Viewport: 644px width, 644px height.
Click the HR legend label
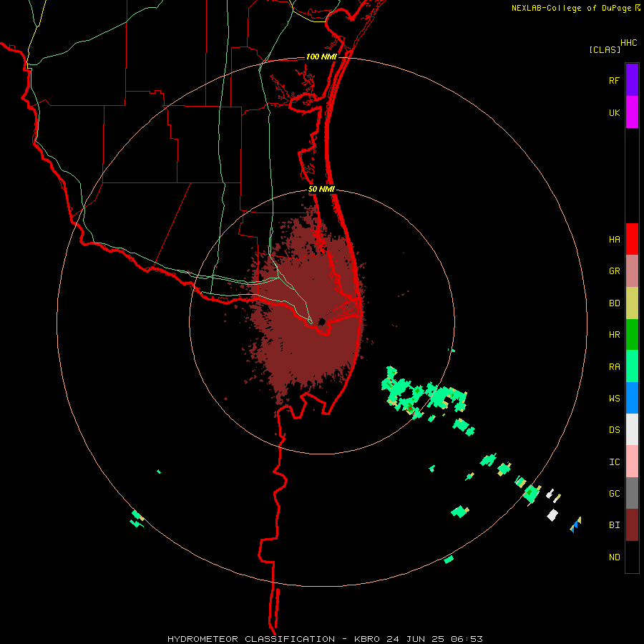point(614,335)
